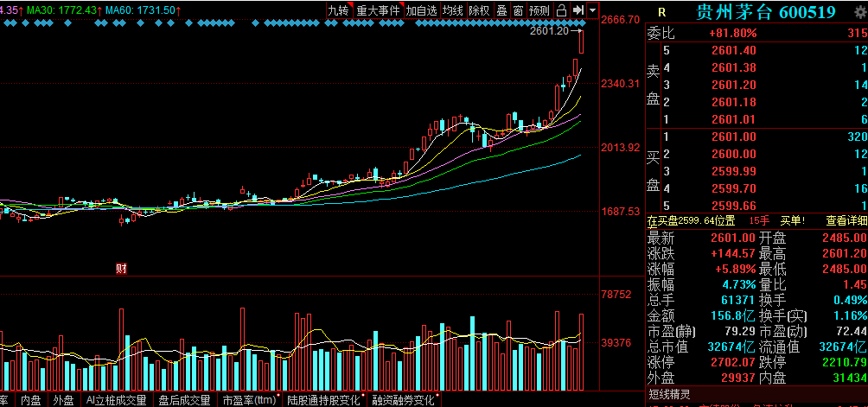Open the dropdown arrow at toolbar end
868x407 pixels.
(x=593, y=10)
